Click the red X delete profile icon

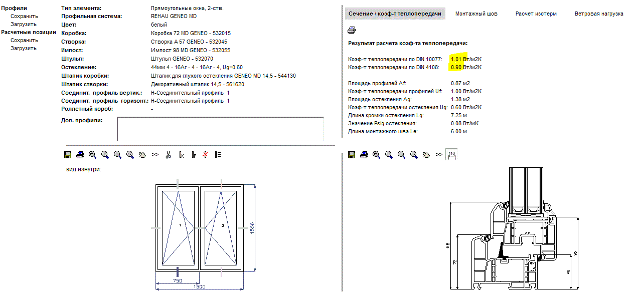205,155
